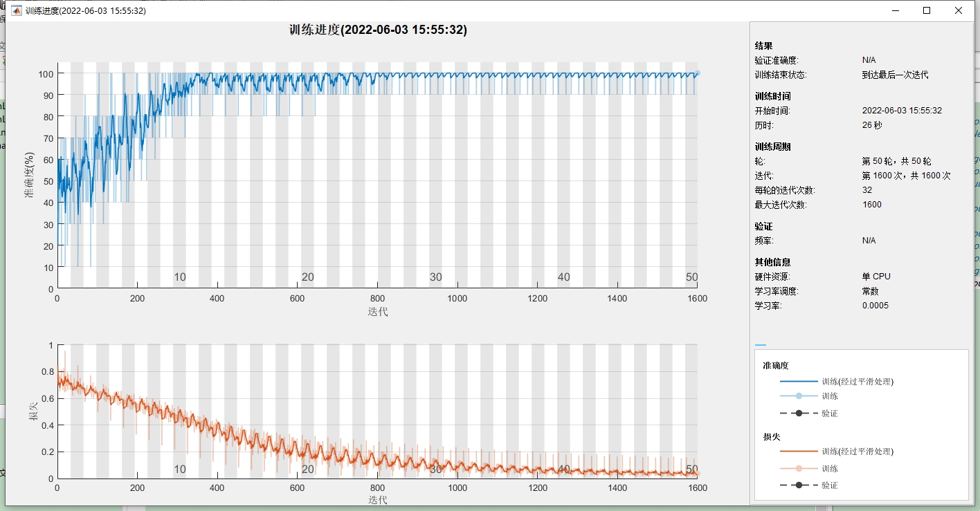Viewport: 980px width, 511px height.
Task: Click the 训练时间 section heading
Action: pos(772,96)
